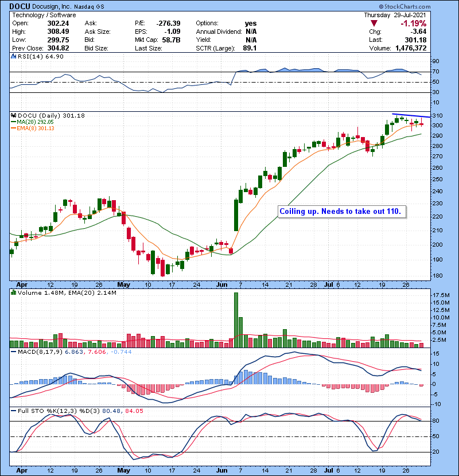Click the large green gap-up candle in June
This screenshot has height=476, width=459.
click(x=236, y=214)
